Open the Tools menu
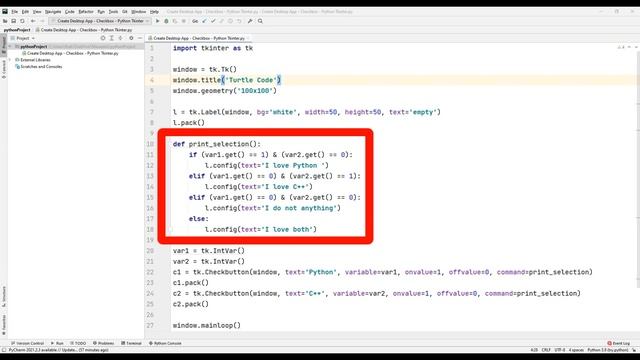 point(113,12)
